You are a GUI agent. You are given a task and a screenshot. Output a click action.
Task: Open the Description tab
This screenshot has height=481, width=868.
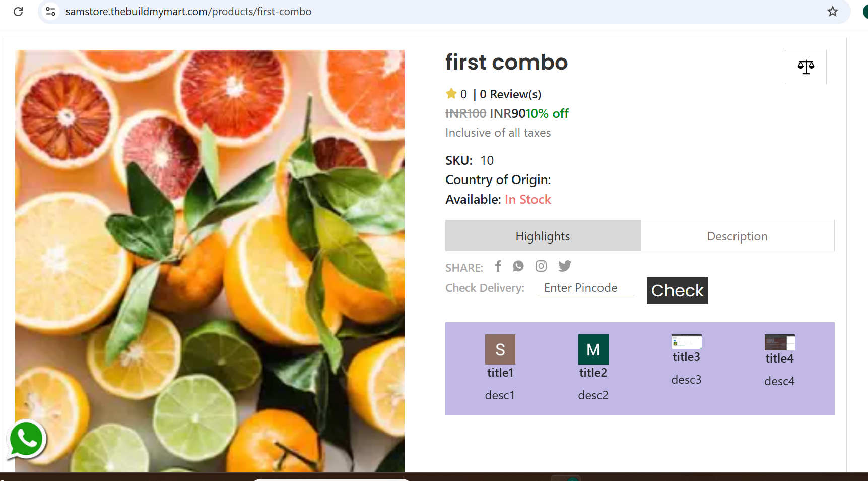738,236
